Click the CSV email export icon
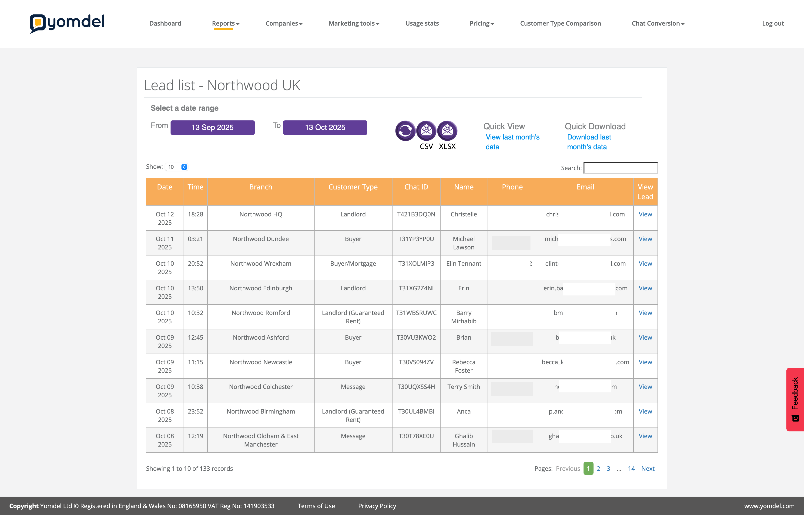The height and width of the screenshot is (517, 812). tap(426, 130)
